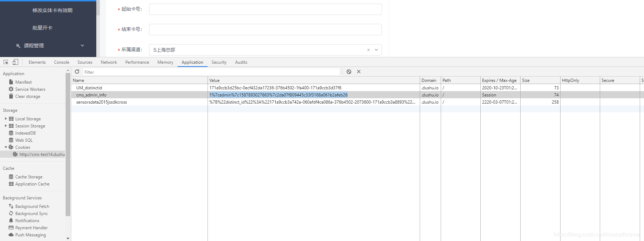
Task: Click the cookie Filter field
Action: [x=211, y=72]
